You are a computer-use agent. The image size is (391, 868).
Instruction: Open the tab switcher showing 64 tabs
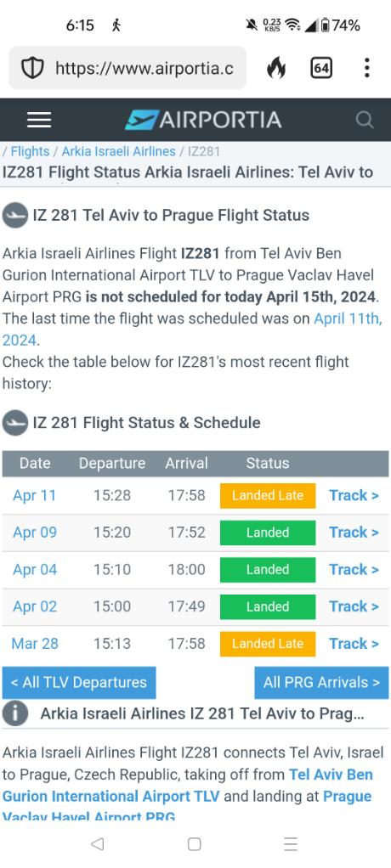(321, 68)
